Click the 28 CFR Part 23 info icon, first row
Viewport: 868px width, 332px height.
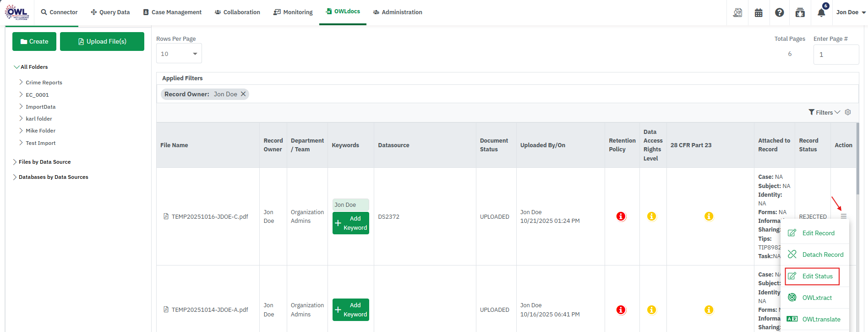709,216
